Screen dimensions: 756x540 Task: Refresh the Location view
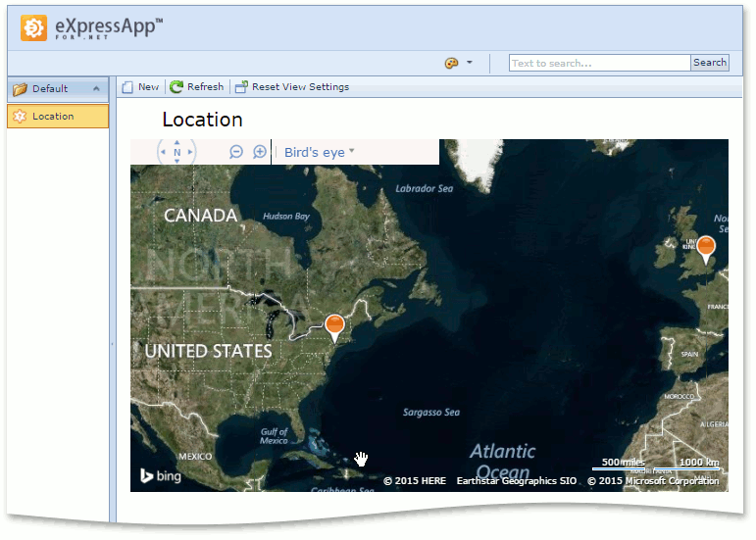[197, 86]
